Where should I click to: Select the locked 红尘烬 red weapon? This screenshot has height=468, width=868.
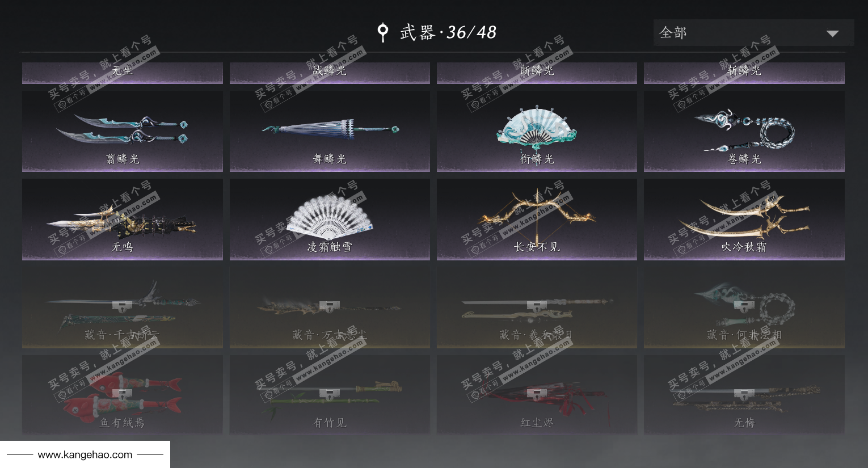(537, 395)
